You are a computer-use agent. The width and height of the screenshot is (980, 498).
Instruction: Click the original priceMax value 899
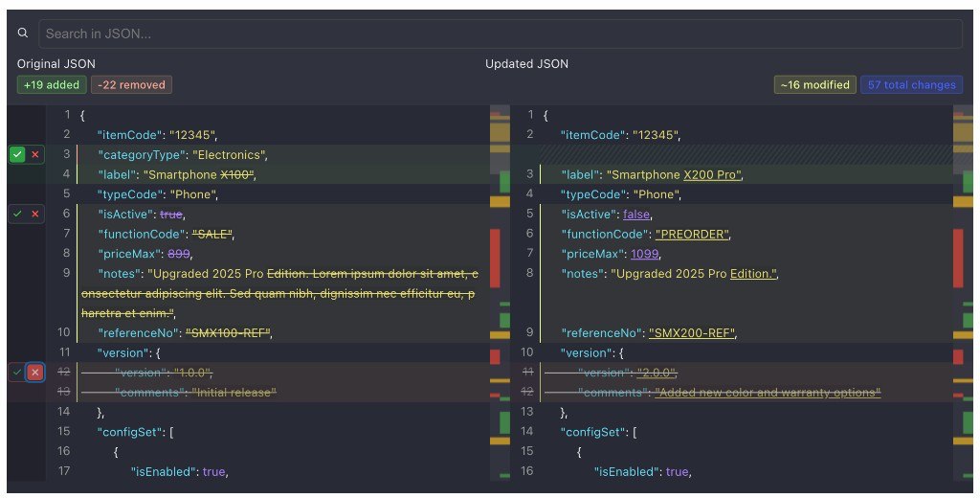[179, 254]
